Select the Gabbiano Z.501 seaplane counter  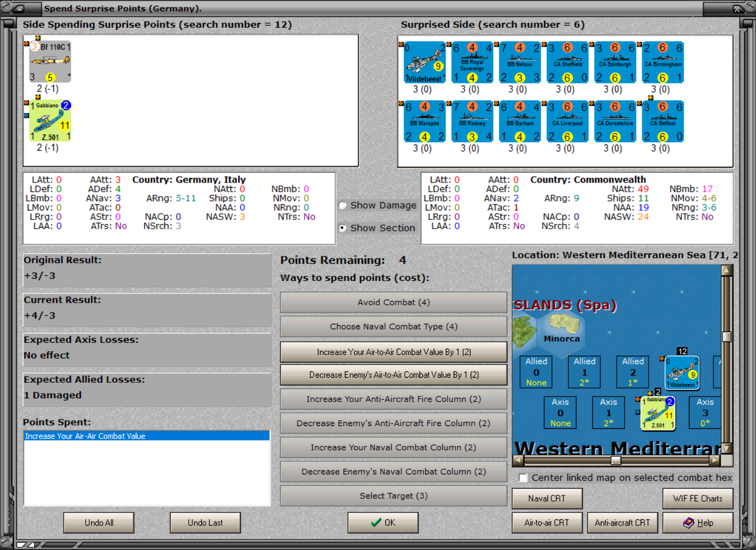[x=50, y=121]
